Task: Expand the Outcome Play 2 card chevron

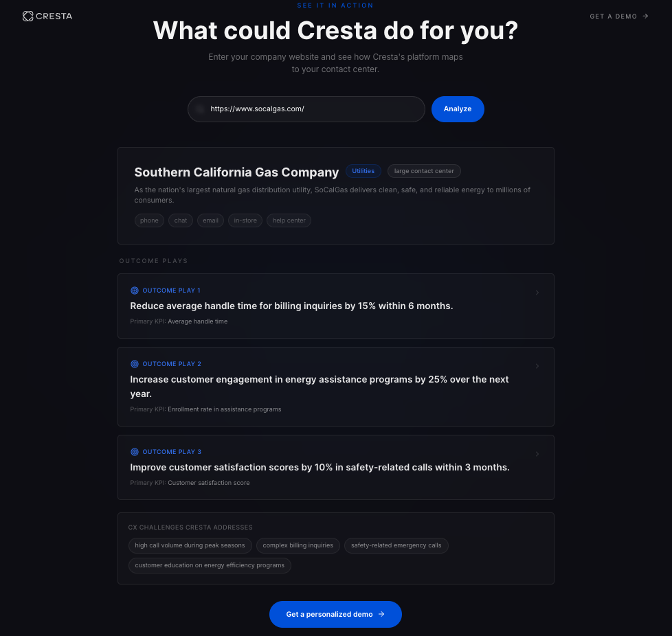Action: point(537,366)
